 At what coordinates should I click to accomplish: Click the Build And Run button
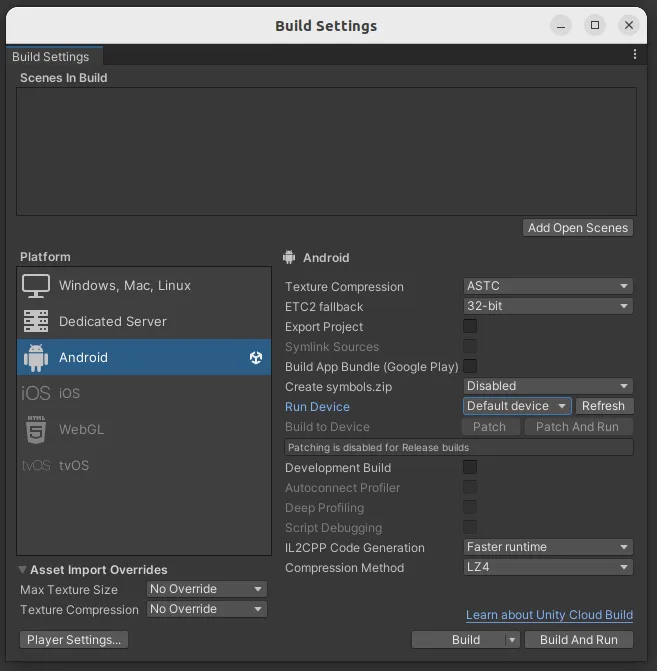pos(579,640)
